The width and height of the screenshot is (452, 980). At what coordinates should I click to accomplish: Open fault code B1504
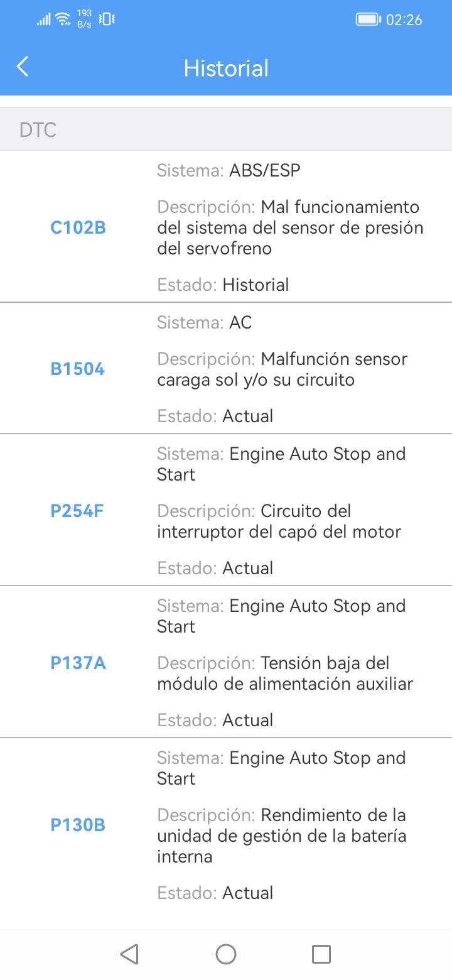pyautogui.click(x=78, y=369)
